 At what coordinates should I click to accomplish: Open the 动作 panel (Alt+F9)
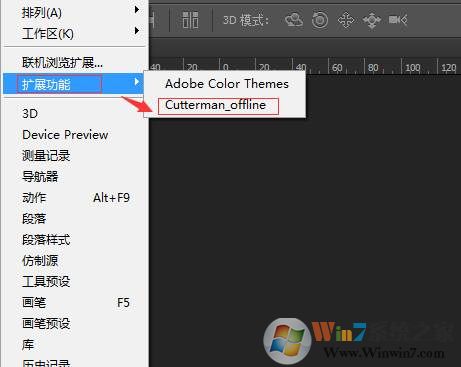point(75,198)
